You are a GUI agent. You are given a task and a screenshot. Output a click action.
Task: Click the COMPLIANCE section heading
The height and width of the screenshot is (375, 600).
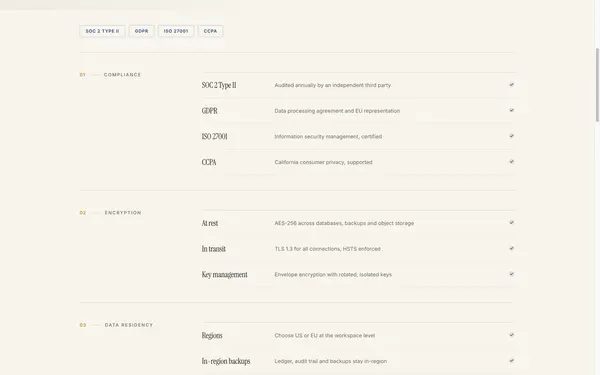122,75
